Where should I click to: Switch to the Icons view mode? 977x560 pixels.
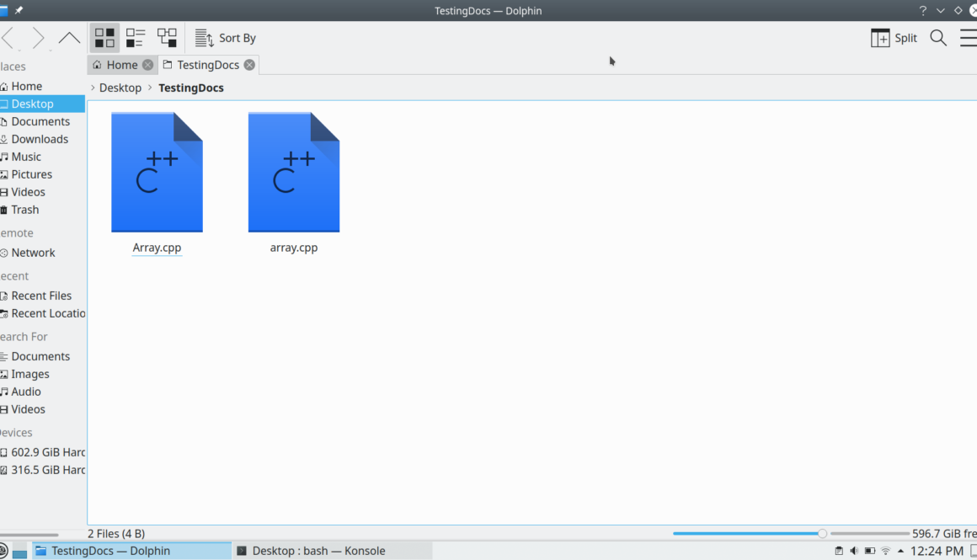(104, 37)
